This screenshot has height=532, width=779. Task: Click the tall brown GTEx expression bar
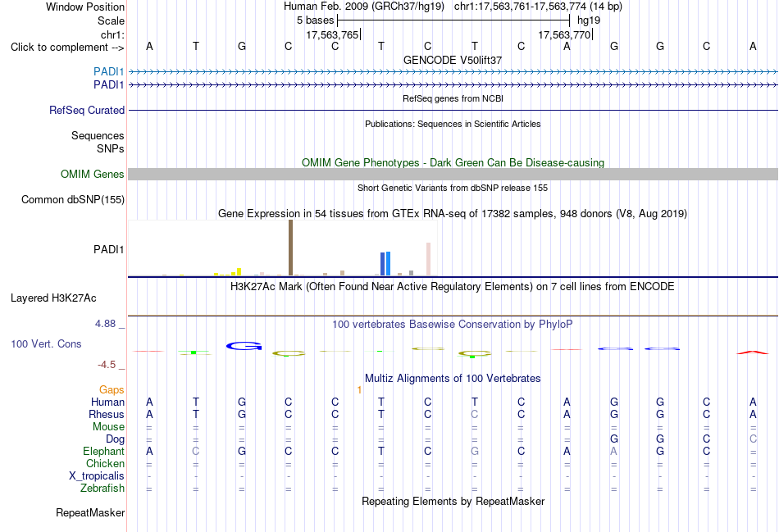[290, 248]
